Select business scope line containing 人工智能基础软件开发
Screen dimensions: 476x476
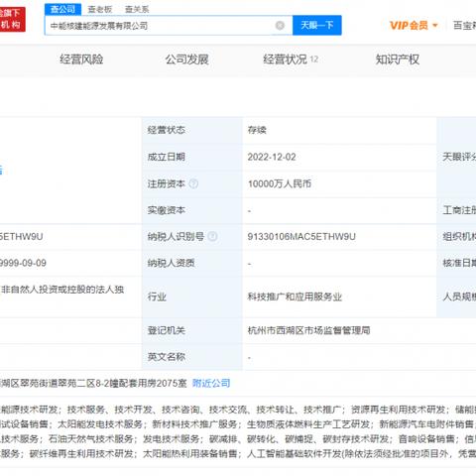238,454
